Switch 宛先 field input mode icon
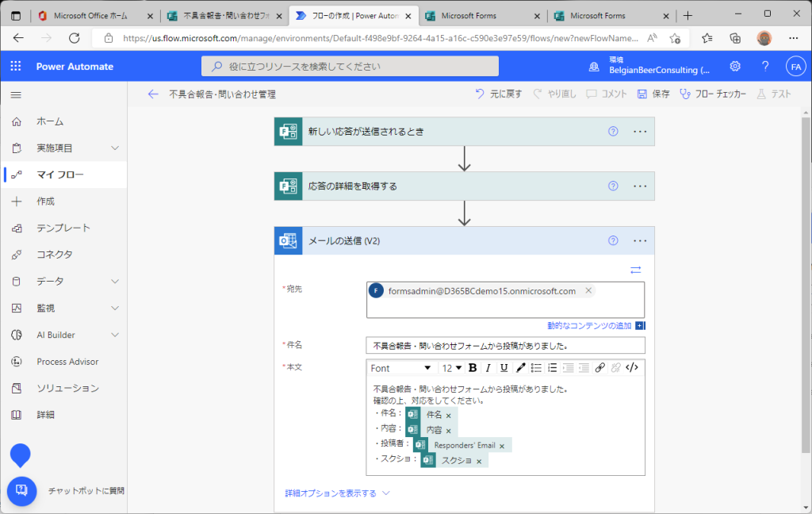 tap(635, 270)
